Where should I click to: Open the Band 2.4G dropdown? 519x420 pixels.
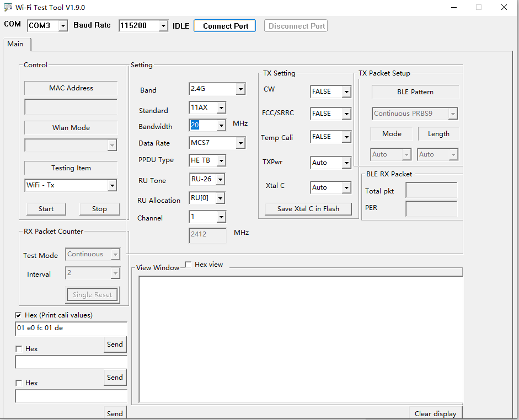(240, 89)
